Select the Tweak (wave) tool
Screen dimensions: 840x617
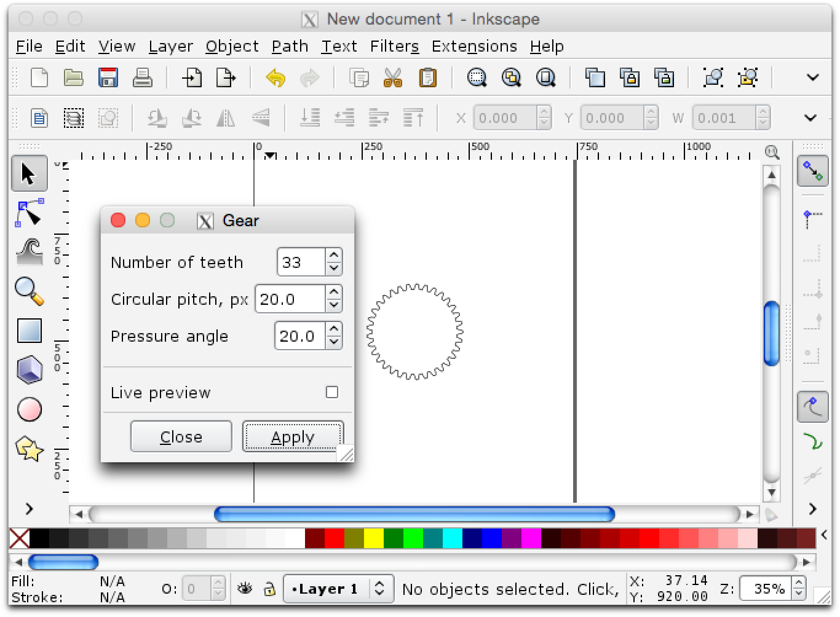click(x=29, y=252)
